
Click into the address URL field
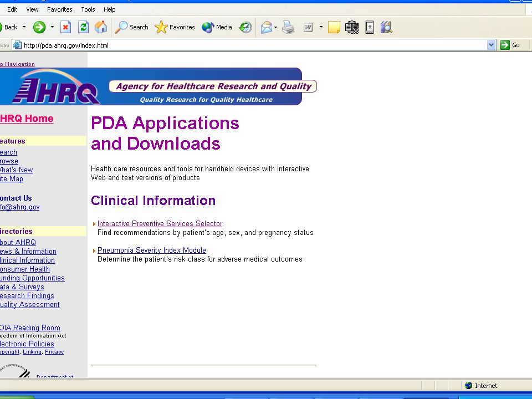(x=254, y=45)
